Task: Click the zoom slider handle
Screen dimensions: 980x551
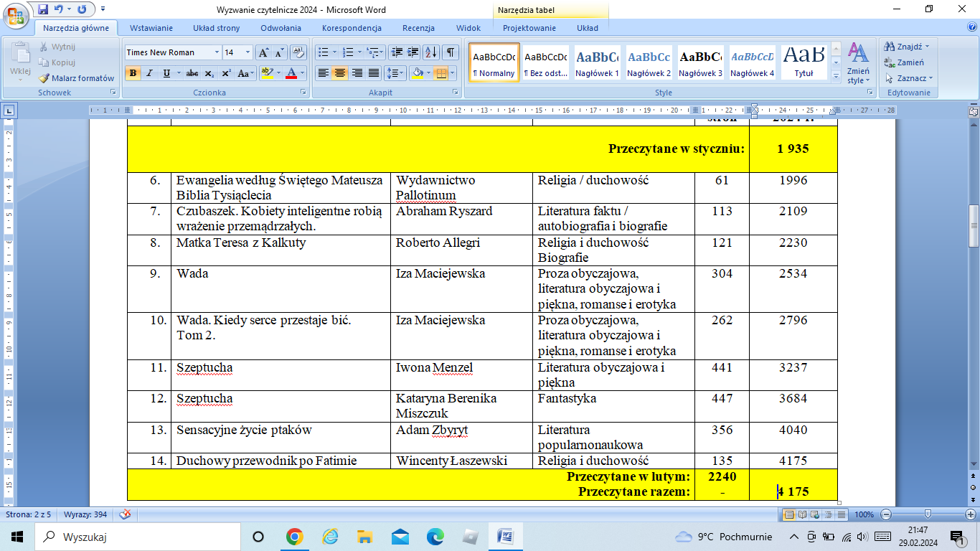Action: pos(928,514)
